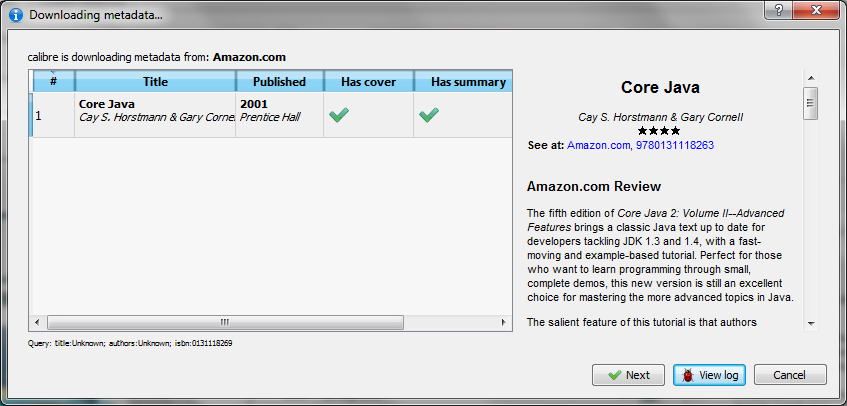The width and height of the screenshot is (847, 406).
Task: Open the 9780131118263 ISBN link
Action: [675, 145]
